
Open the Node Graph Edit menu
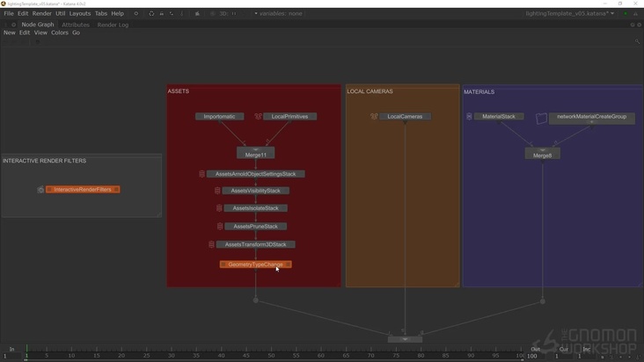click(x=25, y=33)
